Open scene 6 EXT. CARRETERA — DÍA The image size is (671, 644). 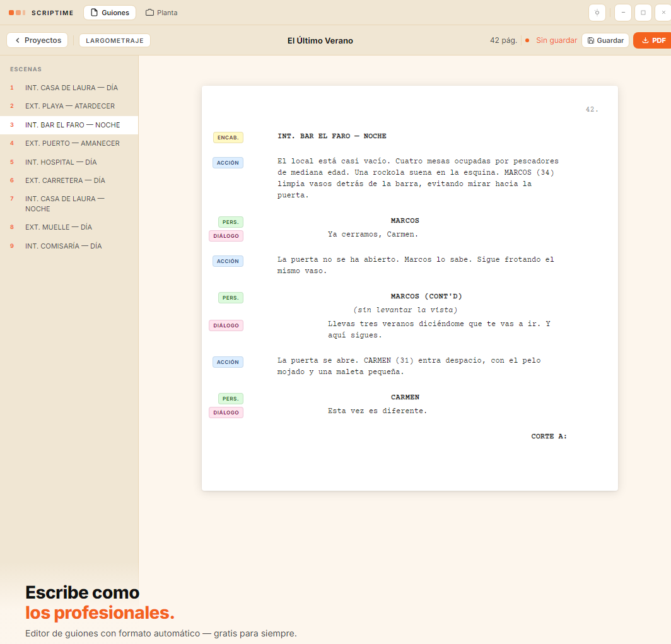69,180
